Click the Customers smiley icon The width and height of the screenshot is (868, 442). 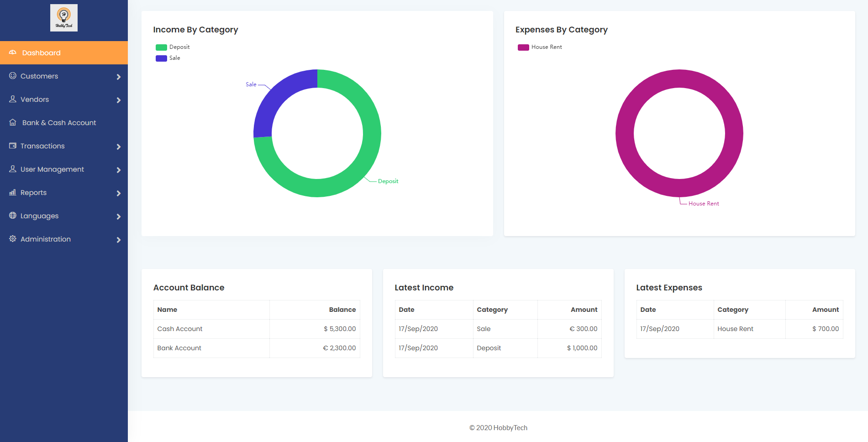pos(13,76)
